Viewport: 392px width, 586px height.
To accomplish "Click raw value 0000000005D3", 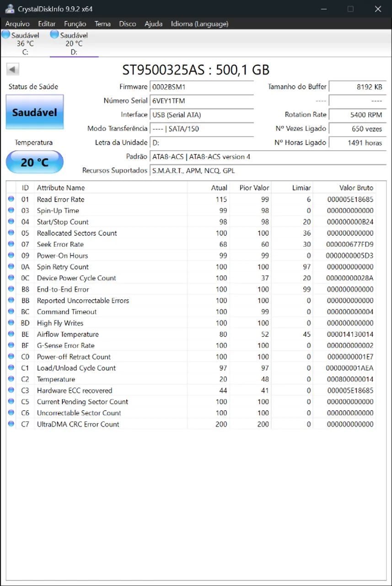I will point(350,255).
